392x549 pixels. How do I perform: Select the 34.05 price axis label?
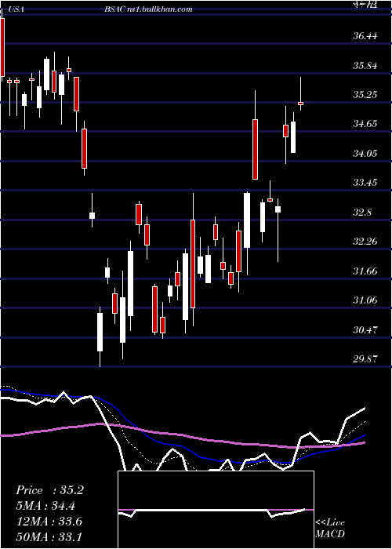point(365,154)
